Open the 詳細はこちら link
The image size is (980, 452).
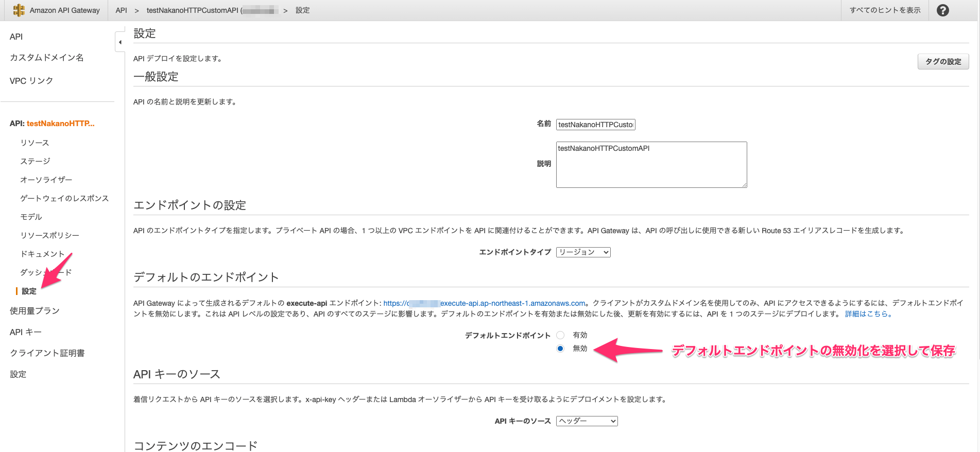tap(868, 314)
